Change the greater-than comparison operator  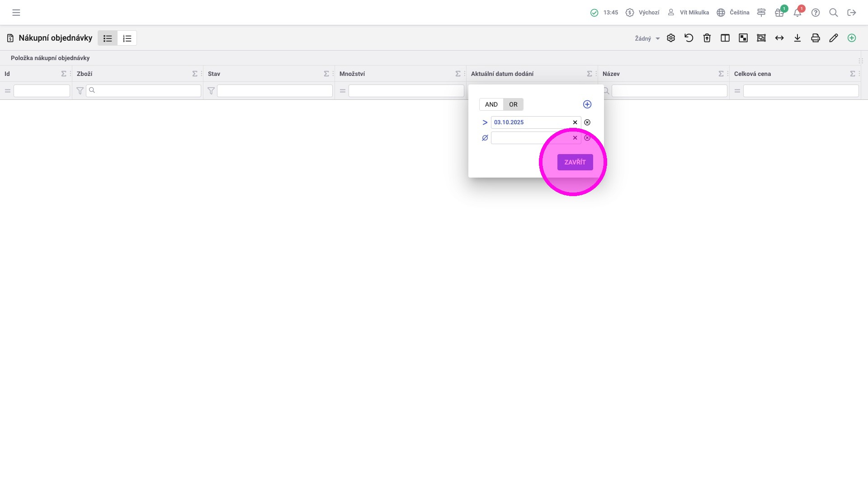tap(485, 122)
